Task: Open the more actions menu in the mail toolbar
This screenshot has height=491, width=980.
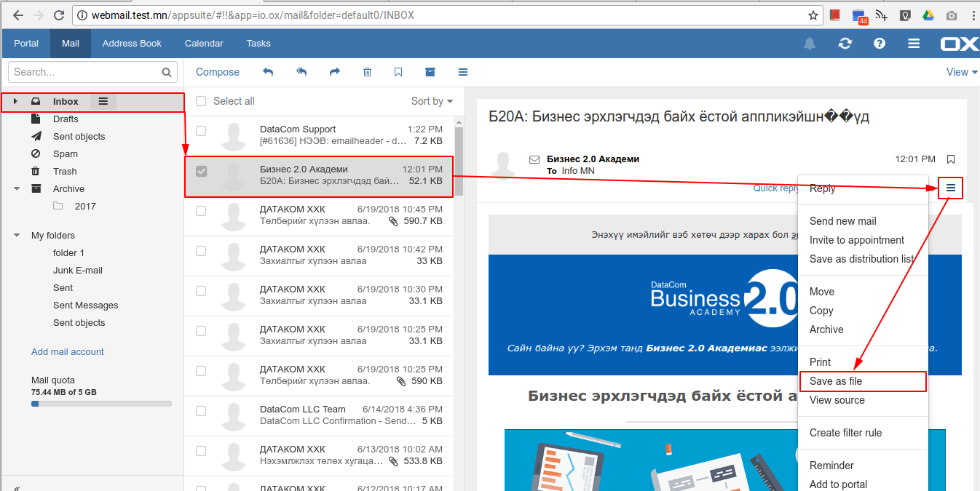Action: (462, 72)
